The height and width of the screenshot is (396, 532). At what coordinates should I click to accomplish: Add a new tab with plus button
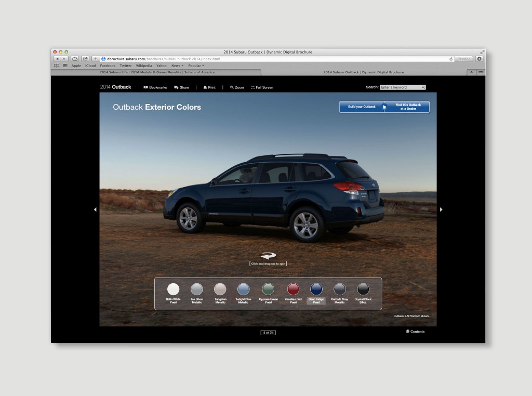point(471,72)
